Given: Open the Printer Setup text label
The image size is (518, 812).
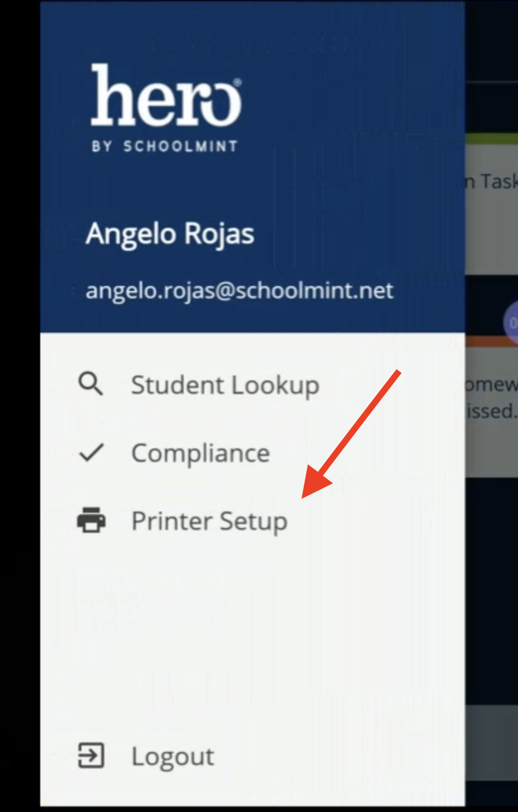Looking at the screenshot, I should (209, 522).
